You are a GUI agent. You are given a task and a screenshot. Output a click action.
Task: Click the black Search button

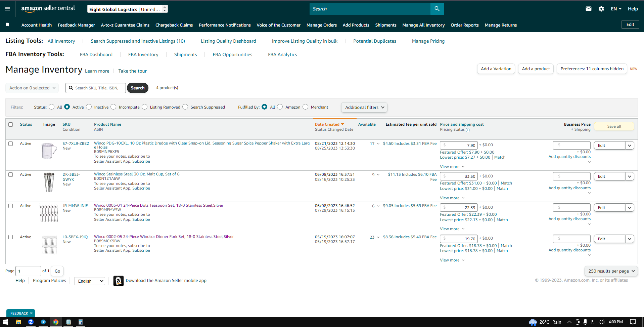click(138, 88)
